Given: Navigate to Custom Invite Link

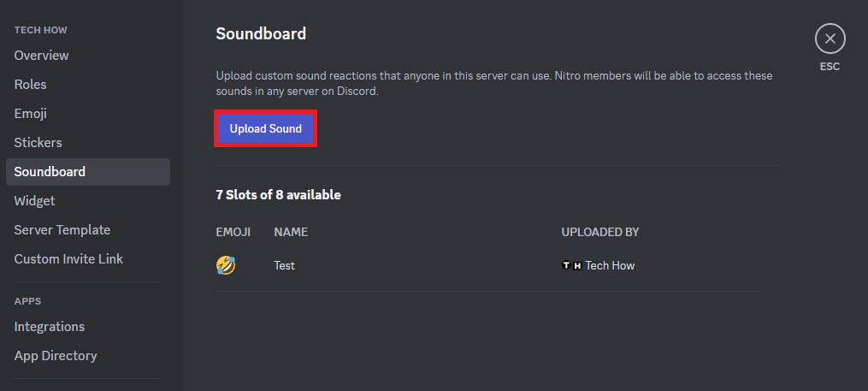Looking at the screenshot, I should point(68,259).
